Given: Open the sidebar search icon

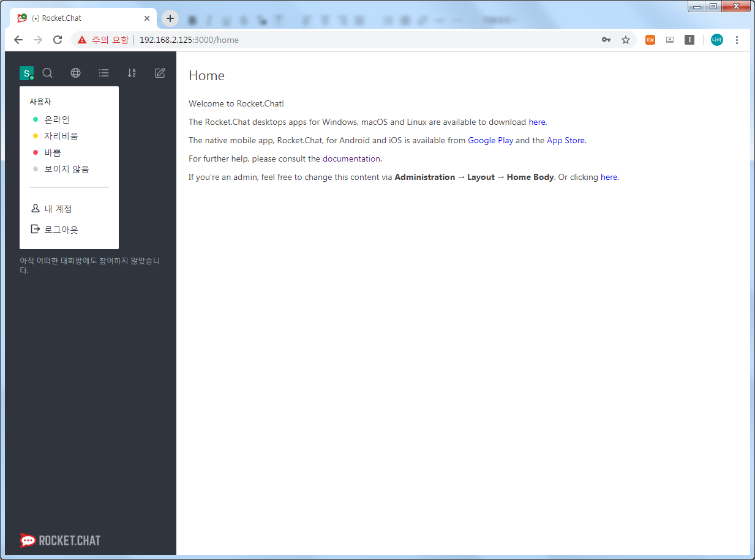Looking at the screenshot, I should [x=47, y=73].
